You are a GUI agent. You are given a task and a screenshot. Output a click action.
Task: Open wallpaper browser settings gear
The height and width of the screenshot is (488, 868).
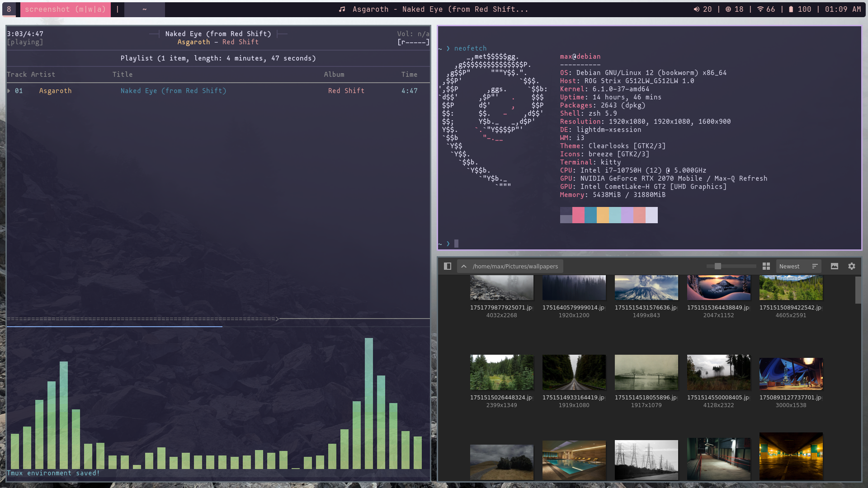tap(852, 266)
